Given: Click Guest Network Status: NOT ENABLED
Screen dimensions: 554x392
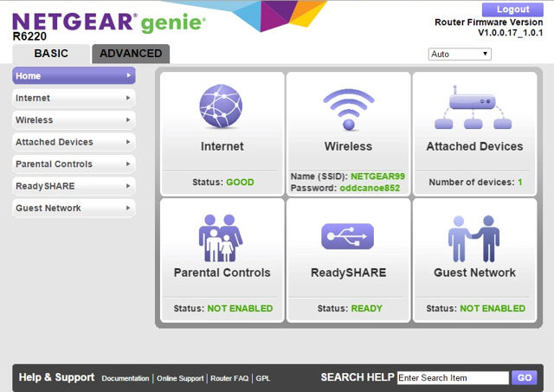Looking at the screenshot, I should click(475, 308).
